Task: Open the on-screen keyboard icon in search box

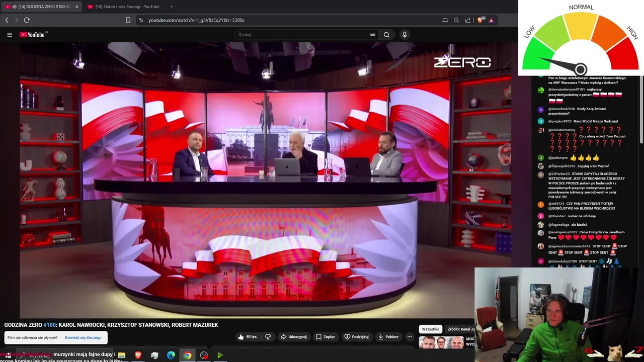Action: click(x=372, y=35)
